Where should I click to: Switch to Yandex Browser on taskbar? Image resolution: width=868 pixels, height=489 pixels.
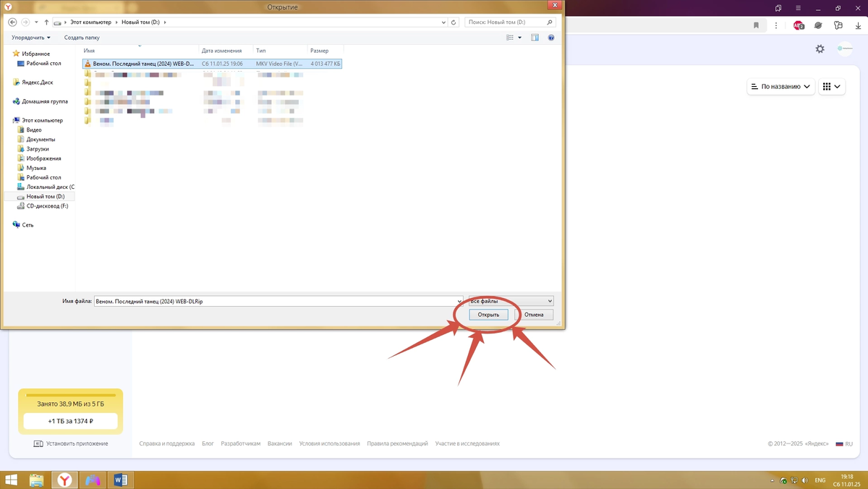click(65, 480)
